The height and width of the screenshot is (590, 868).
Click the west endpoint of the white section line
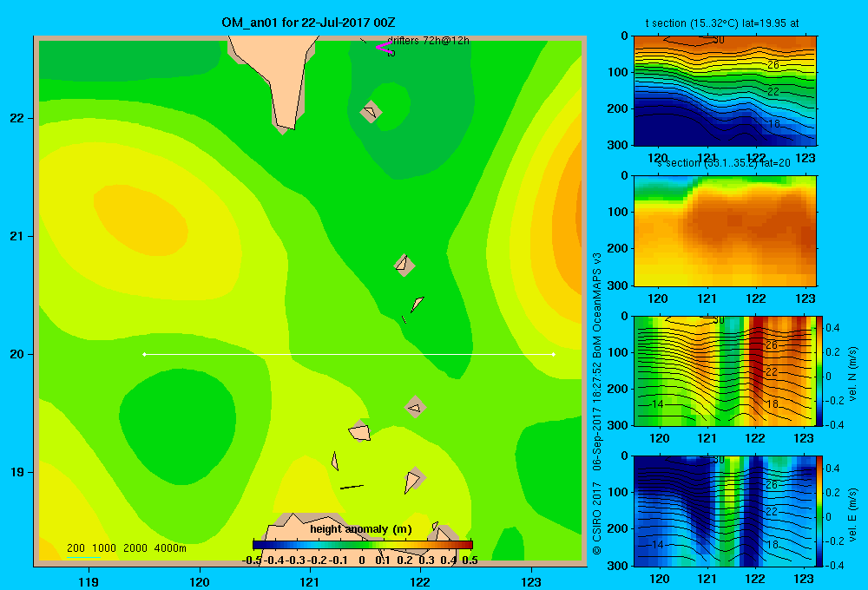click(144, 354)
